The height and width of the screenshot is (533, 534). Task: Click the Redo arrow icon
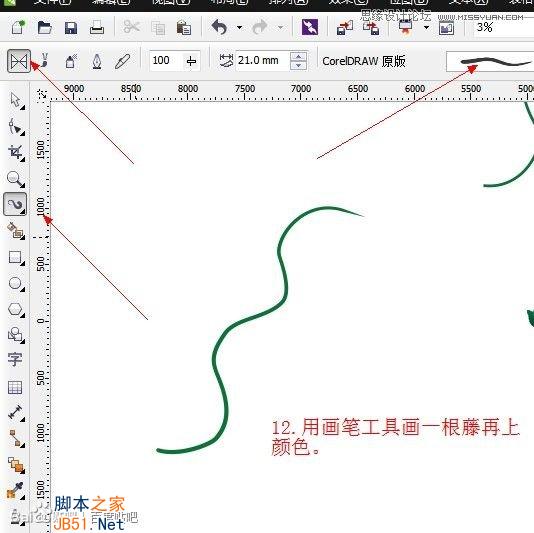(261, 27)
